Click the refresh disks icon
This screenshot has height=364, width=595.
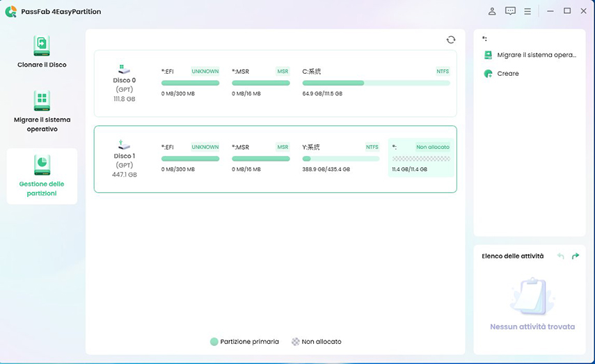(451, 40)
